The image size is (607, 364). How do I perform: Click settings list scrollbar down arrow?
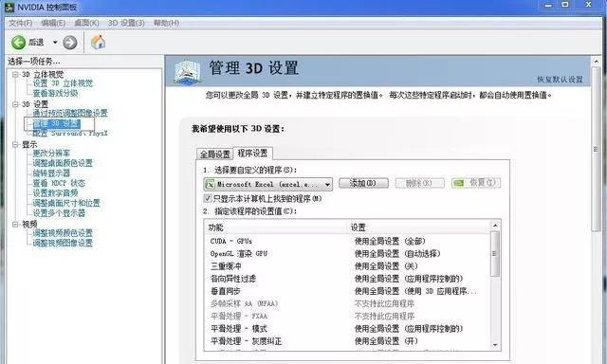pos(495,345)
